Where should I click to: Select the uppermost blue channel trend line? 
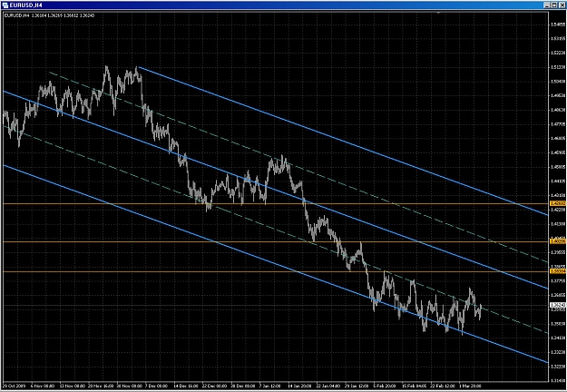(344, 142)
